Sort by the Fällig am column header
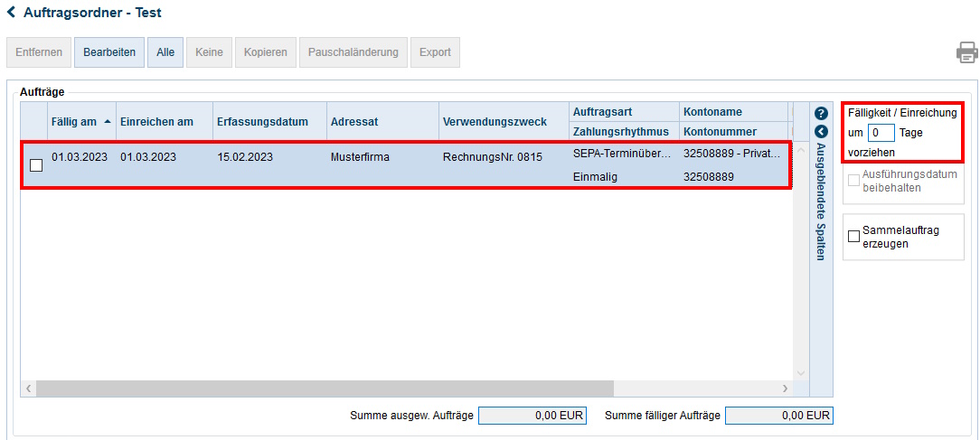 [81, 122]
